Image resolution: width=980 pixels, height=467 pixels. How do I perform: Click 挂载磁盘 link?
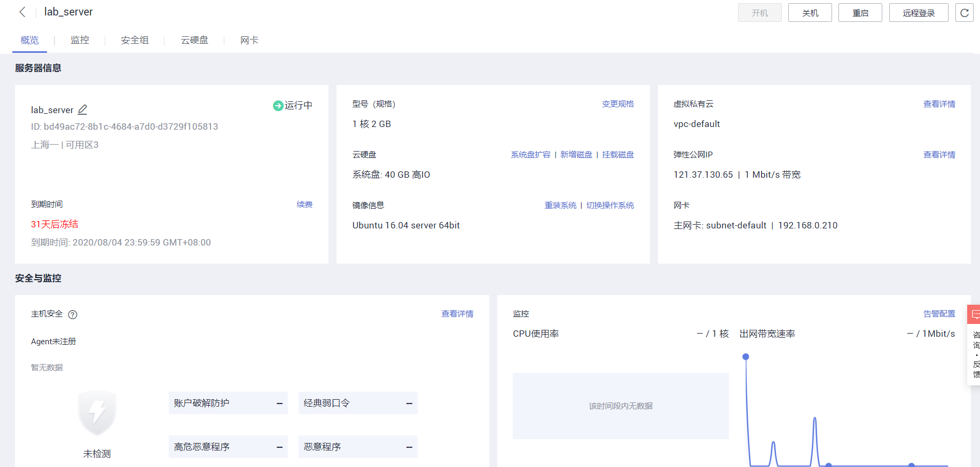618,155
